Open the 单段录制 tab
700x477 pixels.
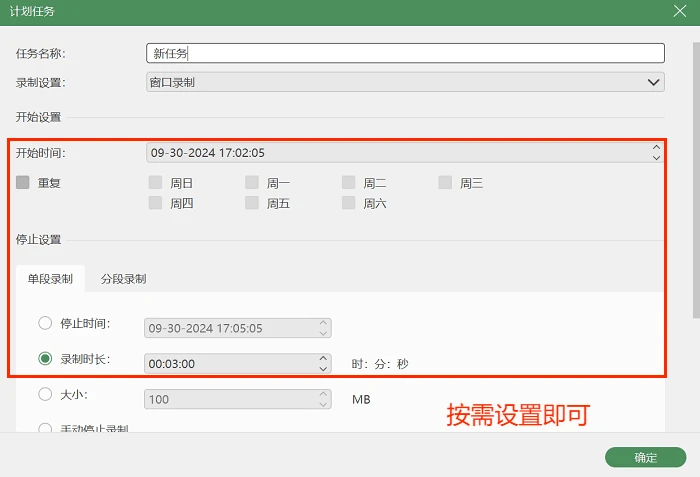[50, 279]
